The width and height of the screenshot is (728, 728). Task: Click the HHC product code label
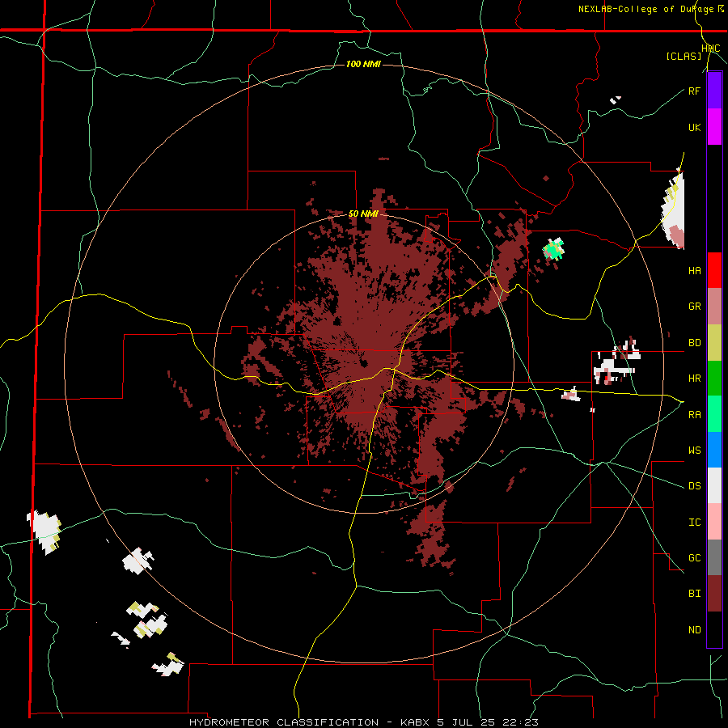click(710, 49)
